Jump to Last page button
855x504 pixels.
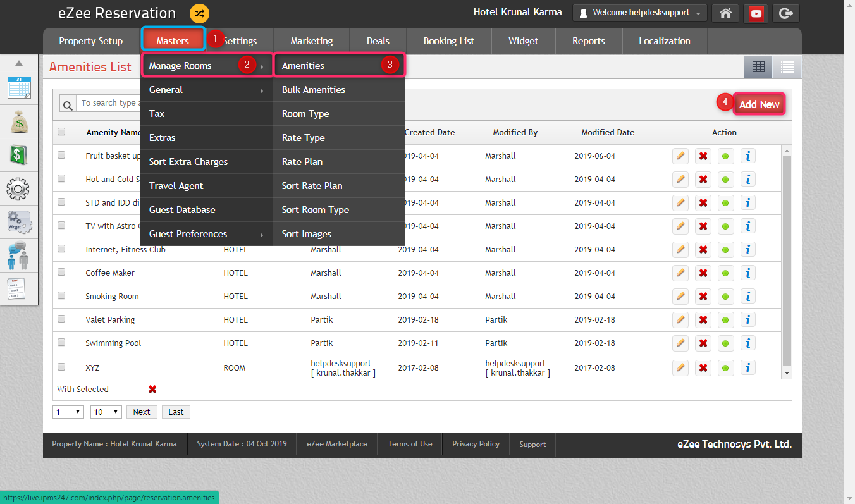click(176, 412)
